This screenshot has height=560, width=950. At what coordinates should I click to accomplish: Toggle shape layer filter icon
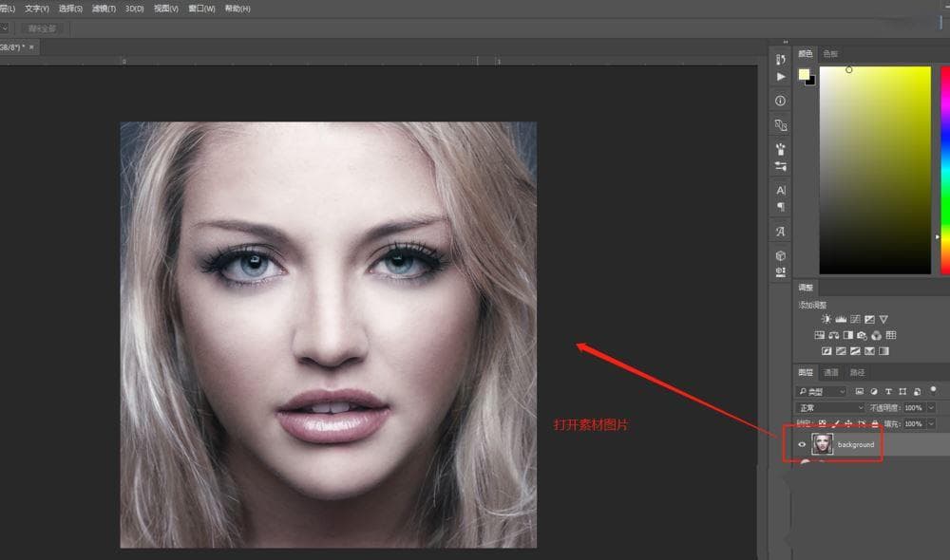pyautogui.click(x=902, y=392)
